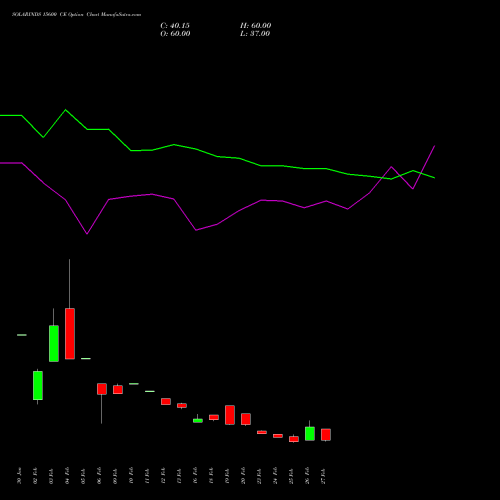Select the close value C: 40.15

pyautogui.click(x=175, y=26)
